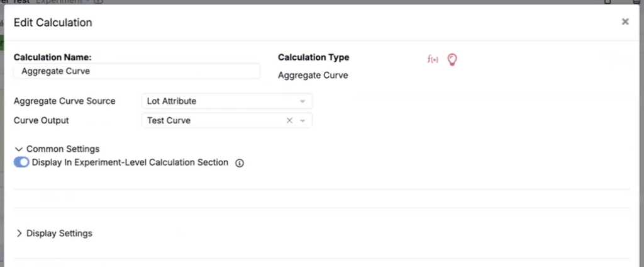
Task: Expand the Display Settings chevron
Action: pos(19,233)
